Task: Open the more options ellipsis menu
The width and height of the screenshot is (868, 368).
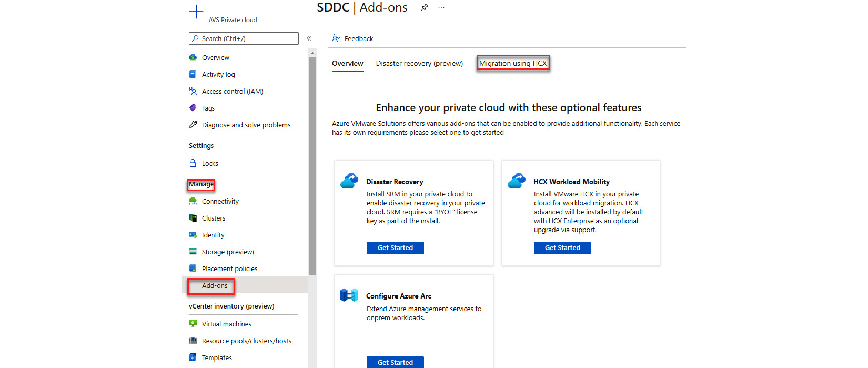Action: click(441, 7)
